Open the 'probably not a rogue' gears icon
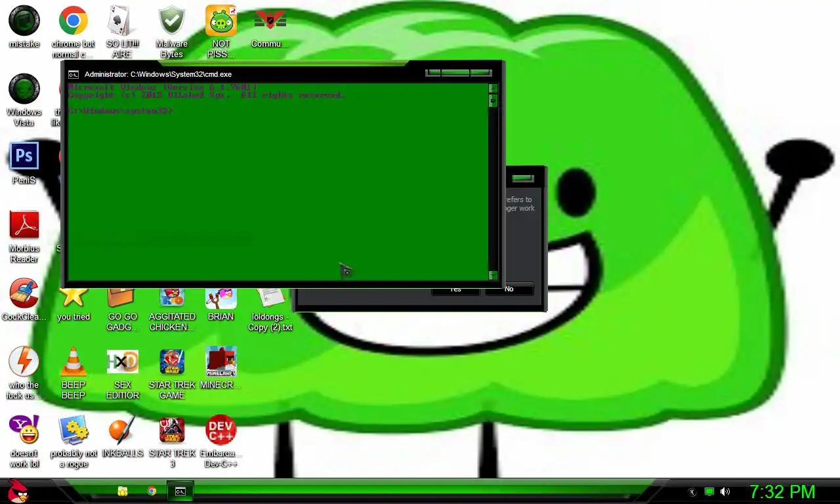The height and width of the screenshot is (504, 840). pyautogui.click(x=73, y=441)
